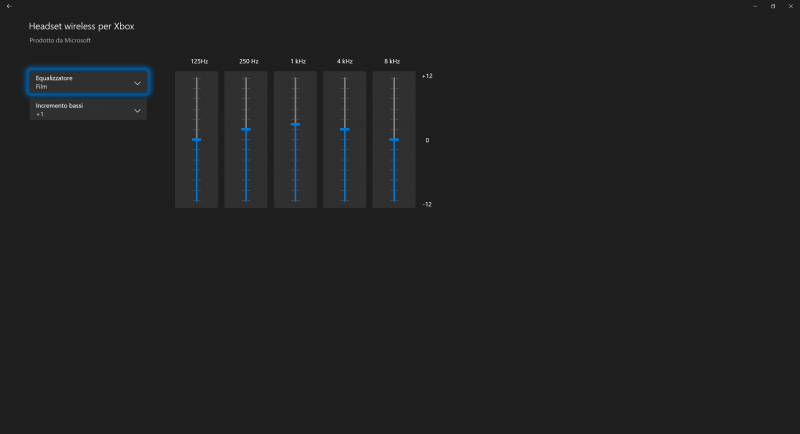Click the 8 kHz slider thumb
This screenshot has height=434, width=800.
(394, 140)
